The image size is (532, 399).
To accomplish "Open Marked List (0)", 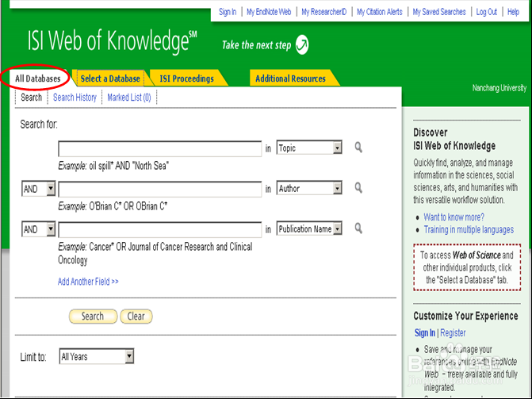I will pyautogui.click(x=129, y=98).
